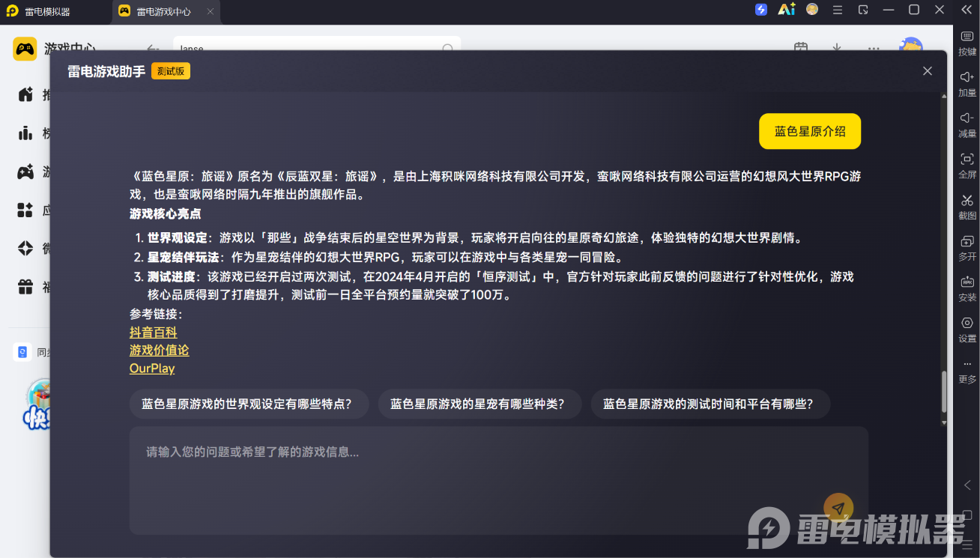Collapse sidebar with the double chevron
The image size is (980, 558).
(x=967, y=10)
